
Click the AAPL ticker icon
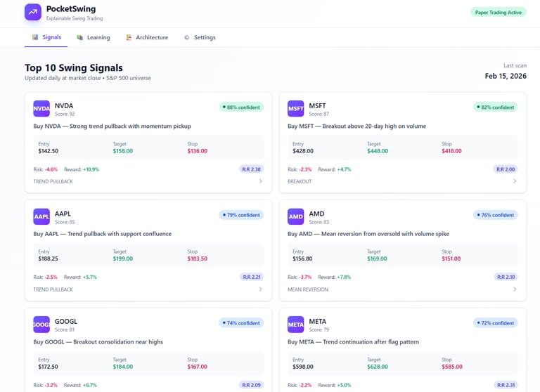pos(41,216)
